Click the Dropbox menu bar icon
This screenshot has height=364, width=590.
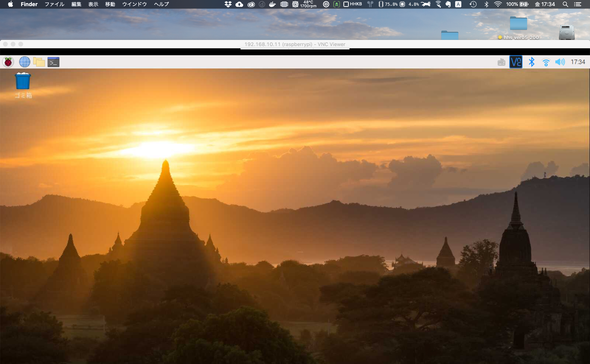(228, 4)
